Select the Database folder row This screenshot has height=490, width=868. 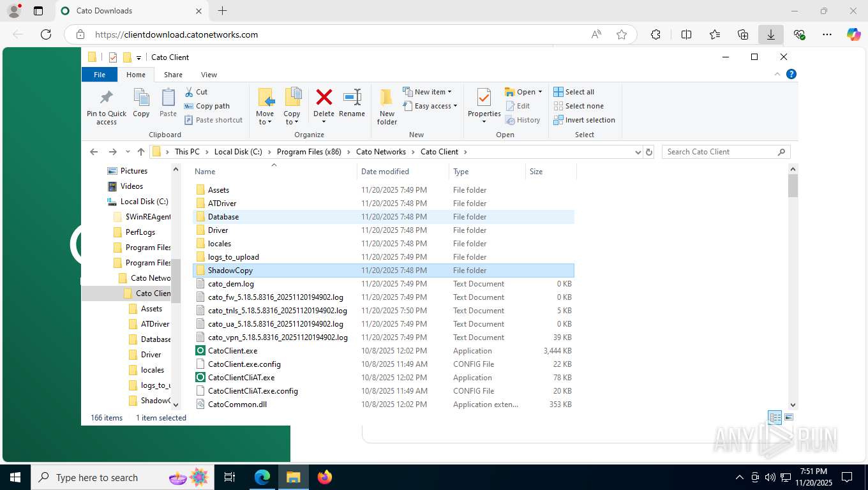pos(384,217)
